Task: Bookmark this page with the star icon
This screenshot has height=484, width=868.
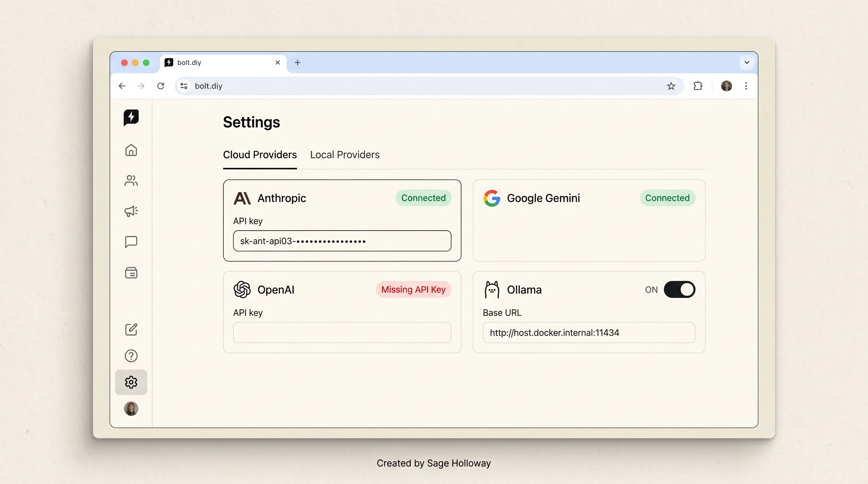Action: coord(671,86)
